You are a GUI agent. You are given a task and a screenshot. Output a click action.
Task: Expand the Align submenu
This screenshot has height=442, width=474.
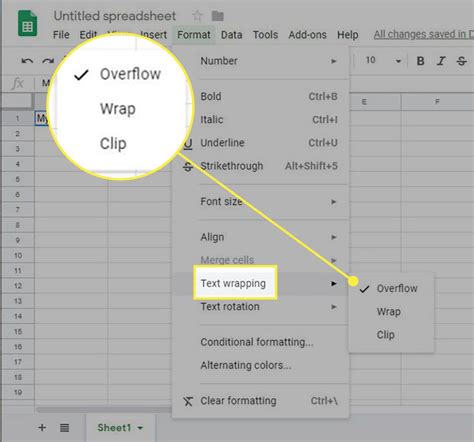coord(261,237)
